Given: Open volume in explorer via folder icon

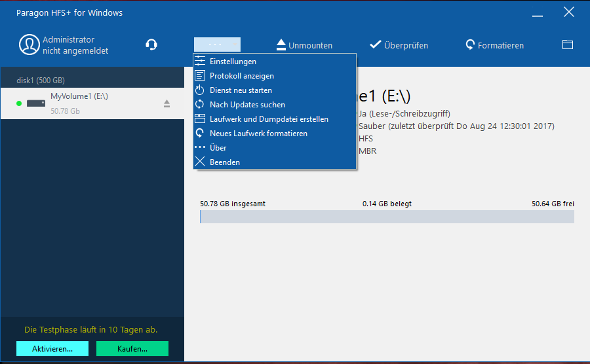Looking at the screenshot, I should pos(568,45).
